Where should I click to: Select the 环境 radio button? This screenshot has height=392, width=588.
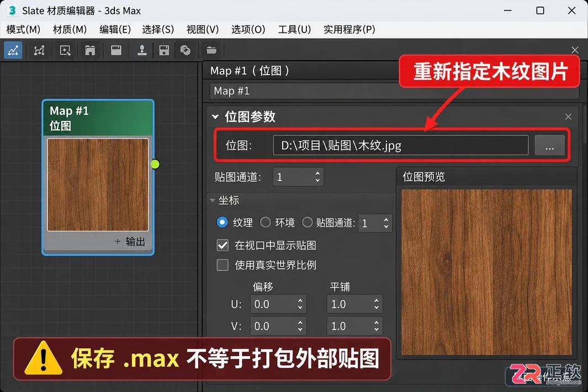(x=266, y=223)
